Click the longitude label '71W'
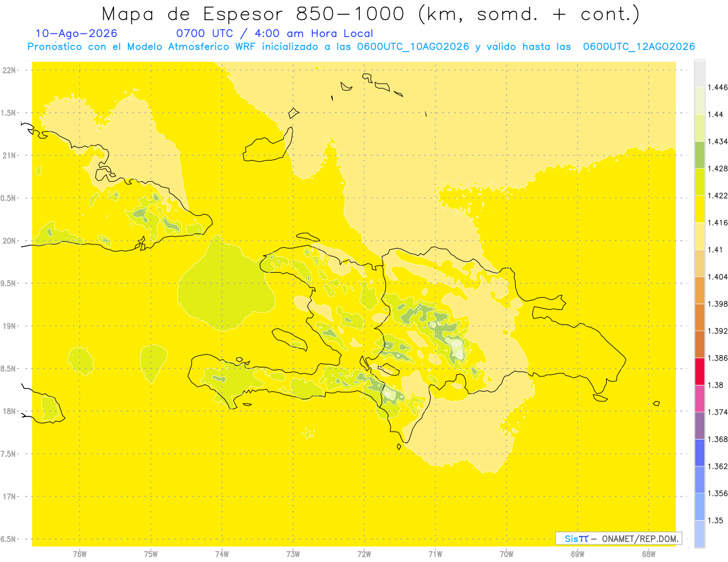Screen dimensions: 728x562 [435, 554]
